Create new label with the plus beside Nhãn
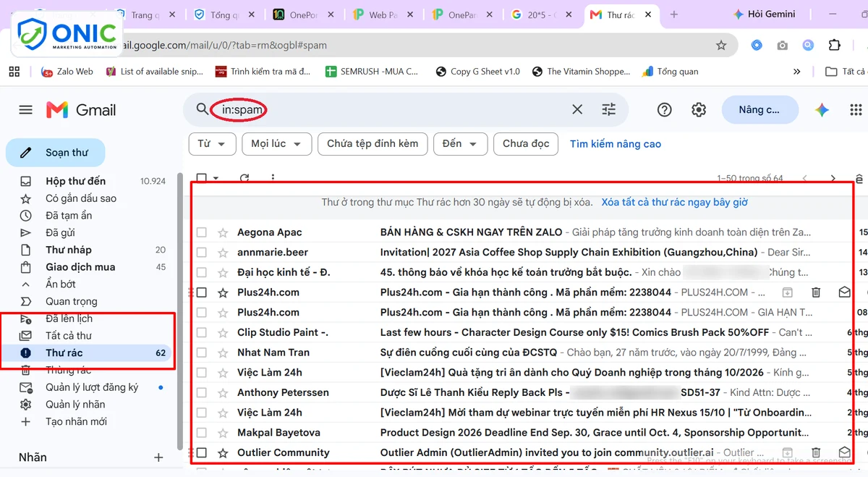Image resolution: width=868 pixels, height=477 pixels. pyautogui.click(x=158, y=457)
